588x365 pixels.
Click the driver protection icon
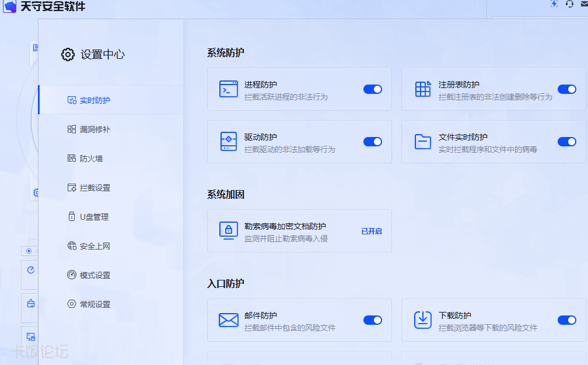[x=228, y=142]
